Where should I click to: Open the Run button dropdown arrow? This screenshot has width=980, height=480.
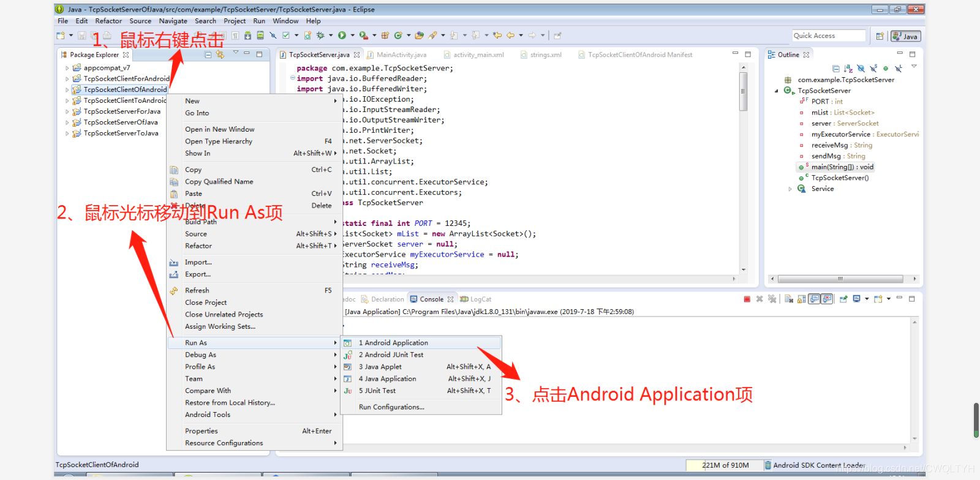pos(352,36)
